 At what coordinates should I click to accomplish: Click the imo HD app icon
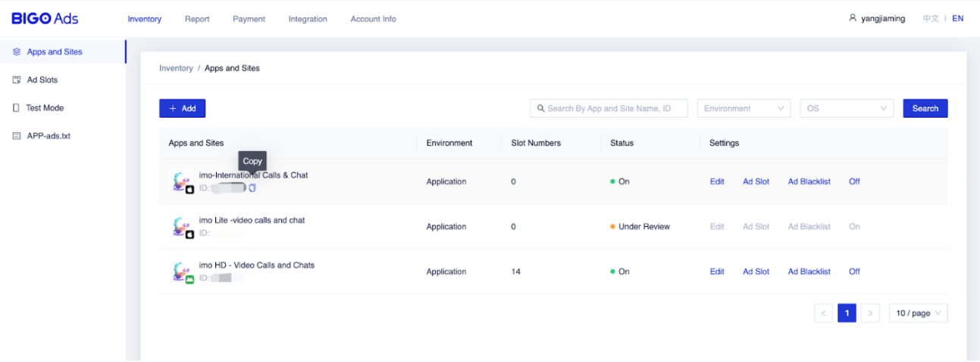(x=181, y=272)
